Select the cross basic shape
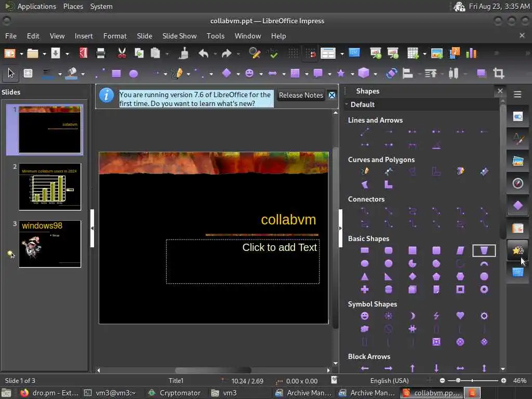532x399 pixels. click(365, 289)
